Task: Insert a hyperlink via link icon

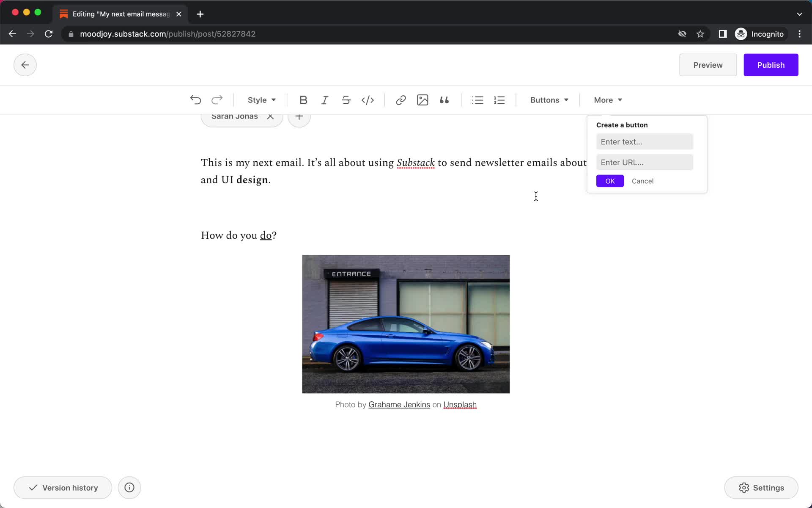Action: pyautogui.click(x=401, y=100)
